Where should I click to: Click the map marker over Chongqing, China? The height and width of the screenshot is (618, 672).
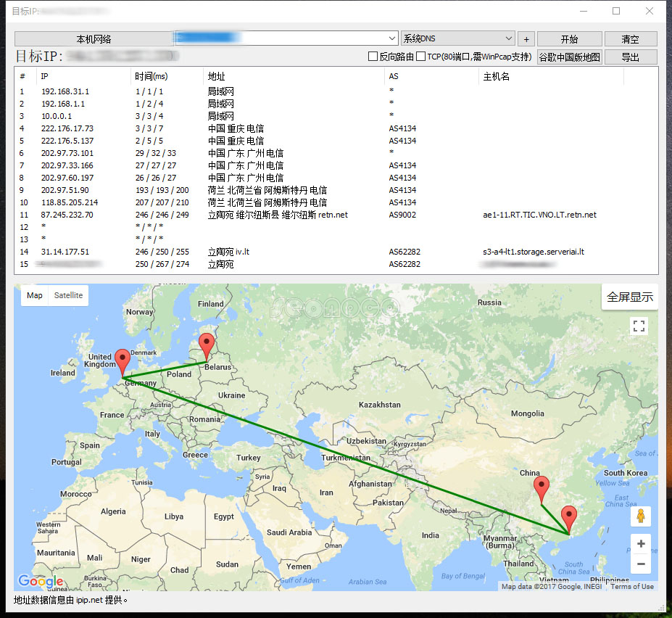541,487
